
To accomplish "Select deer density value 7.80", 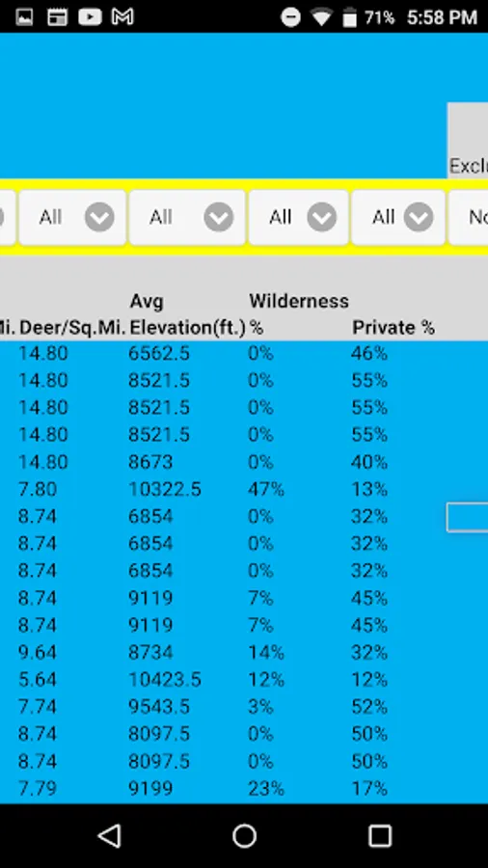I will pyautogui.click(x=38, y=489).
